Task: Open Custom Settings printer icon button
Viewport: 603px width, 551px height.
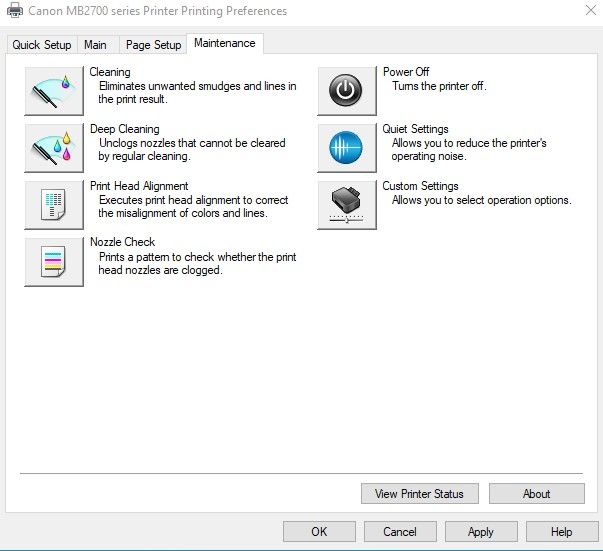Action: [347, 205]
